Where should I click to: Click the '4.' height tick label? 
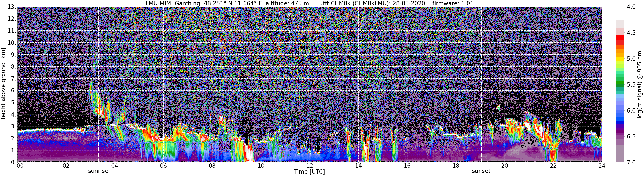point(13,115)
